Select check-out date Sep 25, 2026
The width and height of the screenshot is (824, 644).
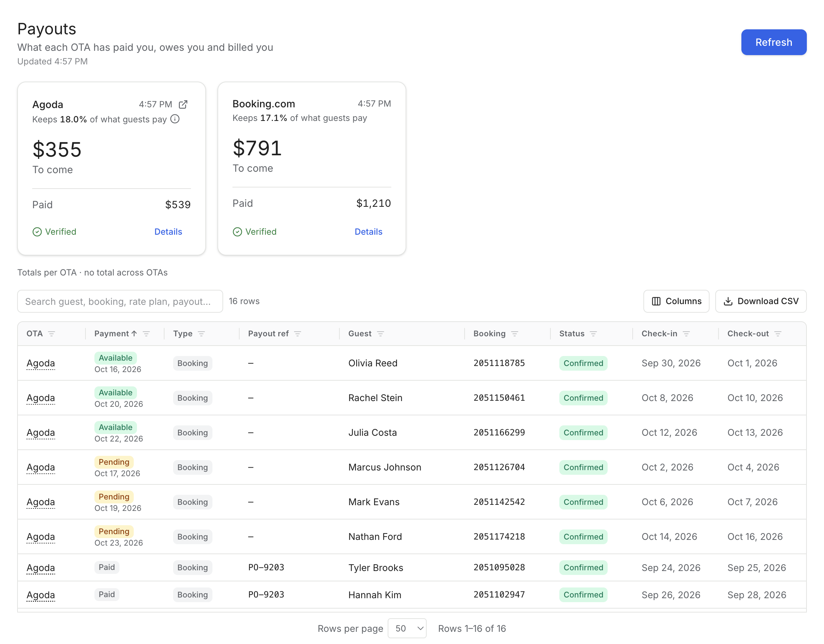tap(757, 568)
